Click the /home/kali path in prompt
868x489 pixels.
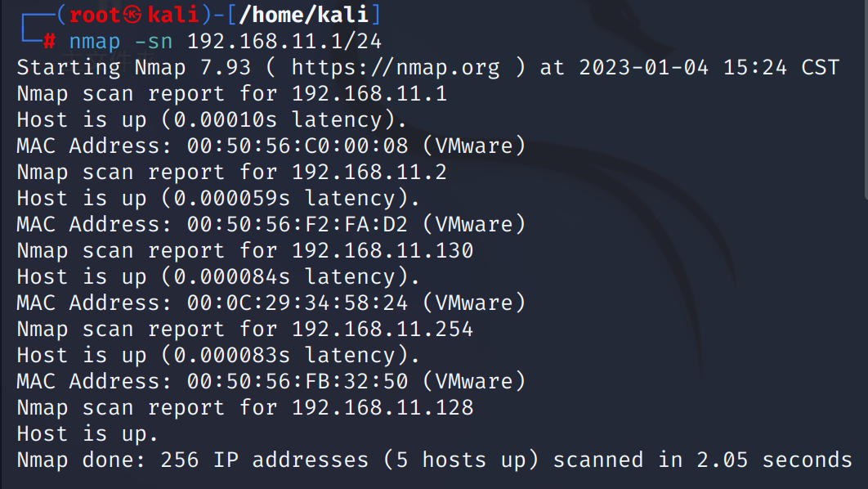click(304, 15)
